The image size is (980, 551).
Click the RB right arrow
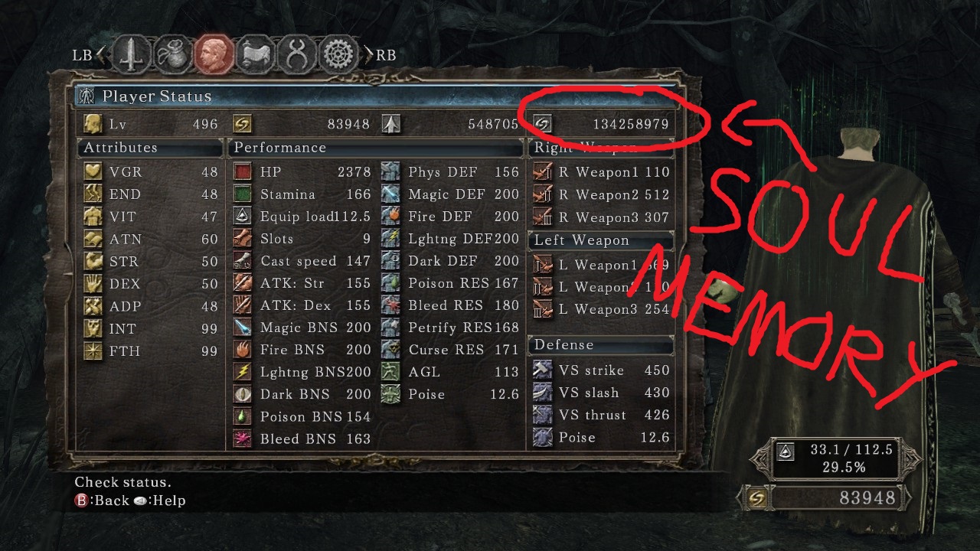coord(368,55)
